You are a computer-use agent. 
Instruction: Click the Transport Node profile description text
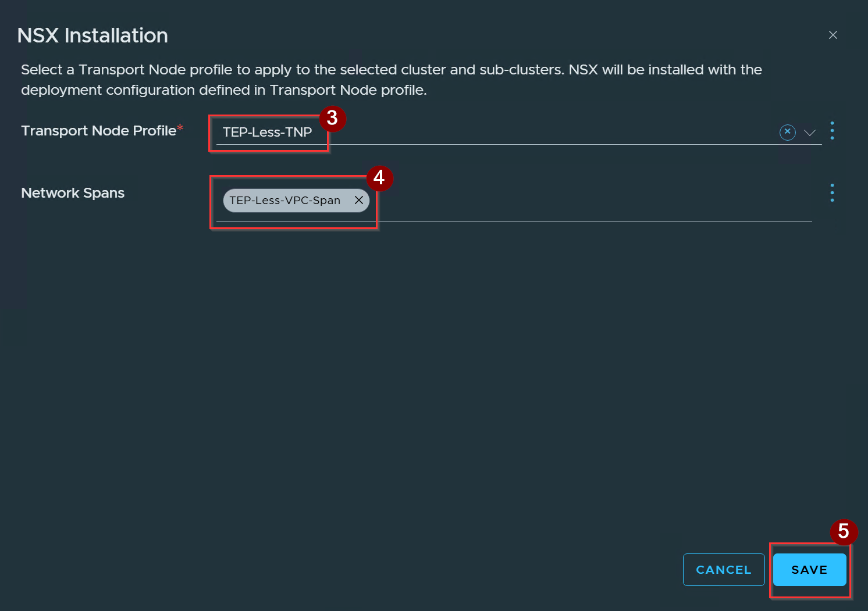coord(392,80)
